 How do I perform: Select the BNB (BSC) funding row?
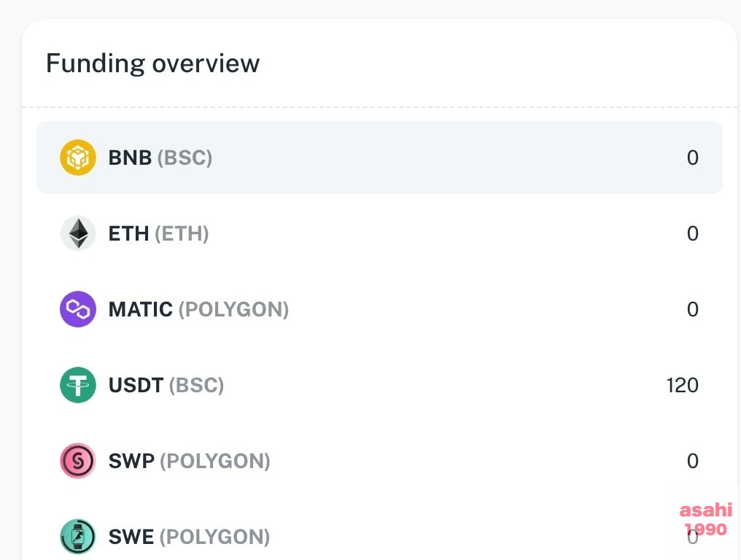(379, 157)
